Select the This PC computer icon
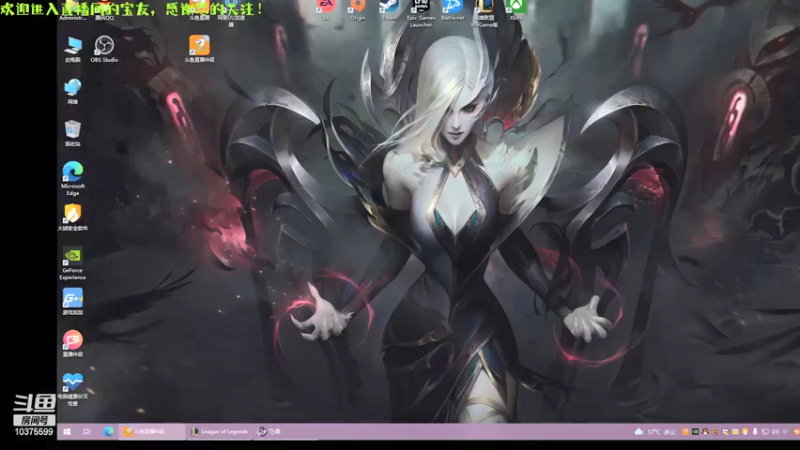 [x=73, y=49]
